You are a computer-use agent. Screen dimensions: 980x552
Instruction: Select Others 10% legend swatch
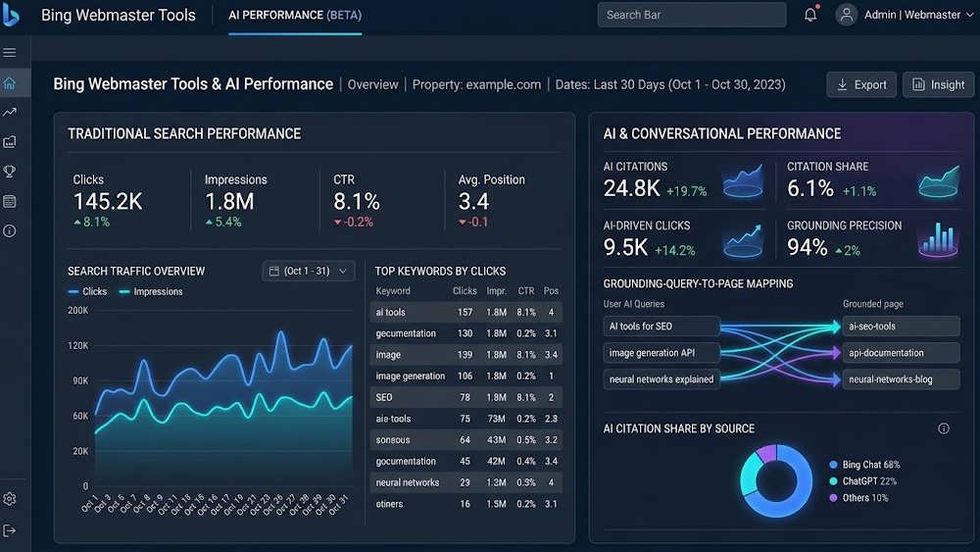click(833, 498)
